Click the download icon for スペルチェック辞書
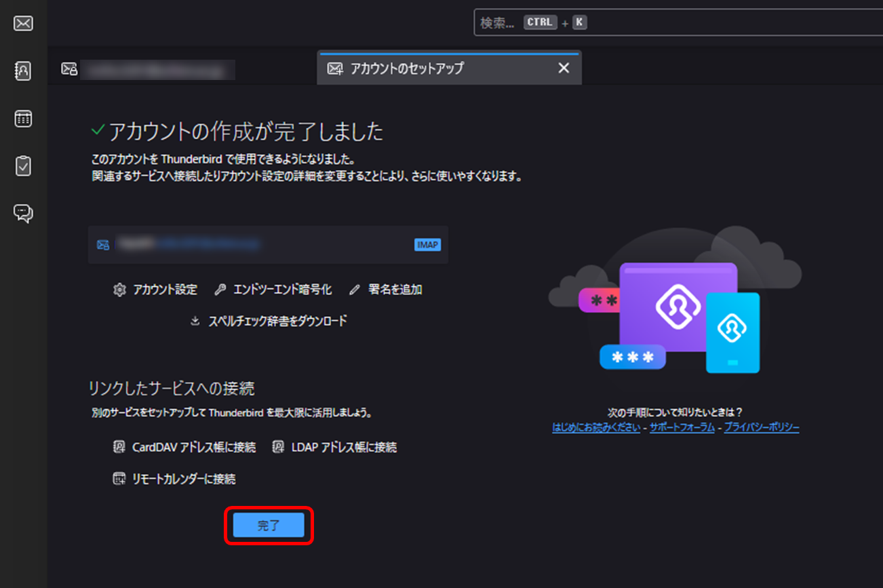Viewport: 883px width, 588px height. tap(195, 321)
